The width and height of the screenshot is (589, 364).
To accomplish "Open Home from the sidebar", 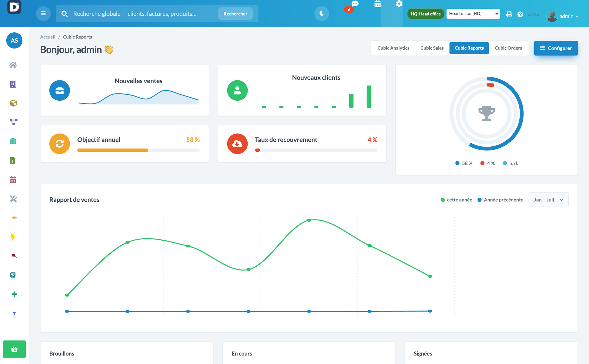I will click(x=13, y=65).
